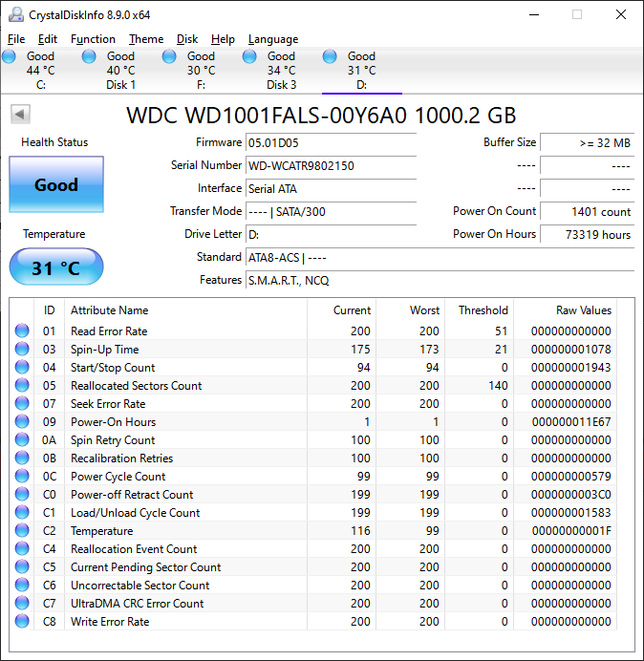Click raw value 0000000003C0
The width and height of the screenshot is (644, 661).
pyautogui.click(x=571, y=494)
